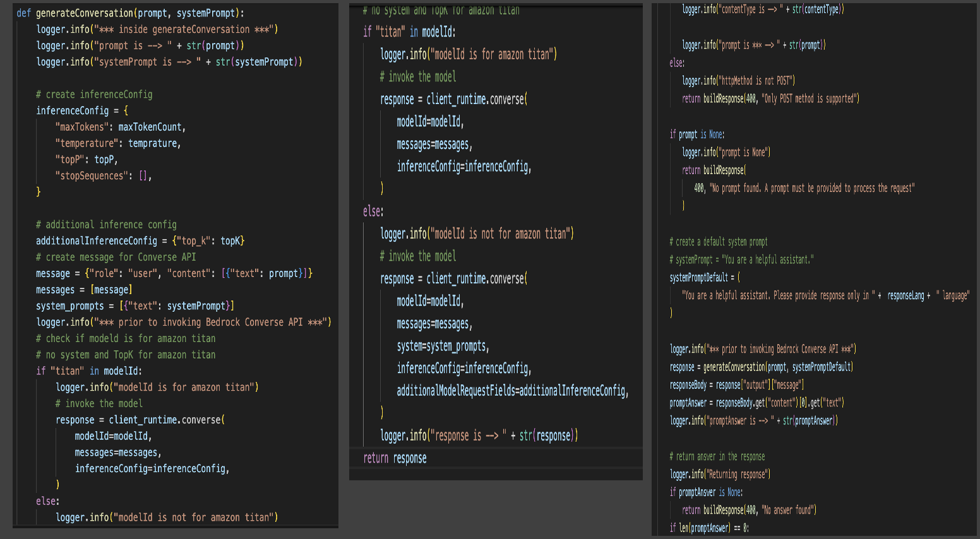Click the "No answer found" return line
Image resolution: width=980 pixels, height=539 pixels.
749,510
